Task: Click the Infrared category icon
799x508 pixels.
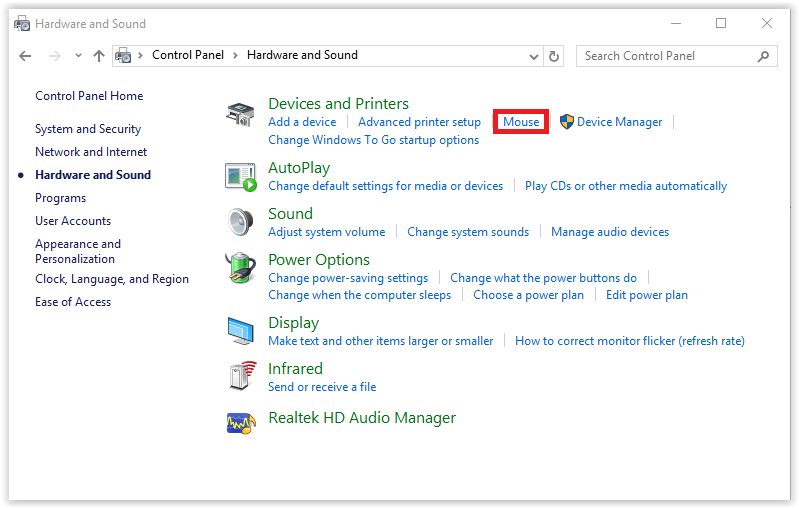Action: (x=242, y=376)
